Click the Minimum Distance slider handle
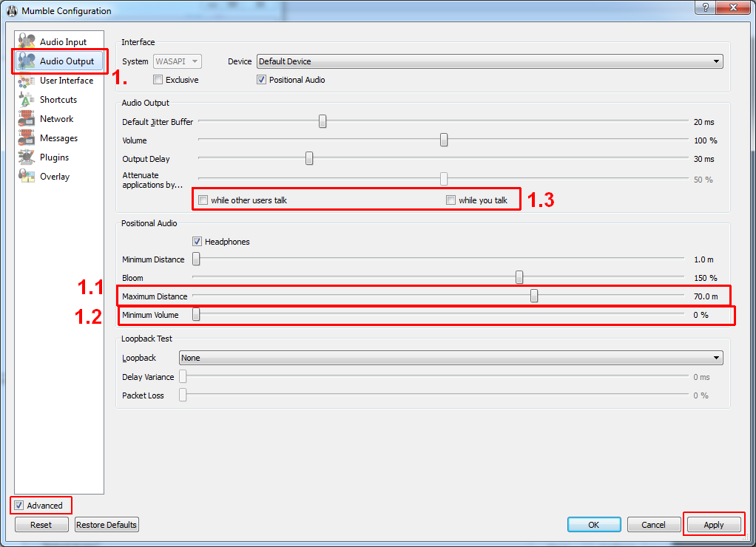 [196, 259]
